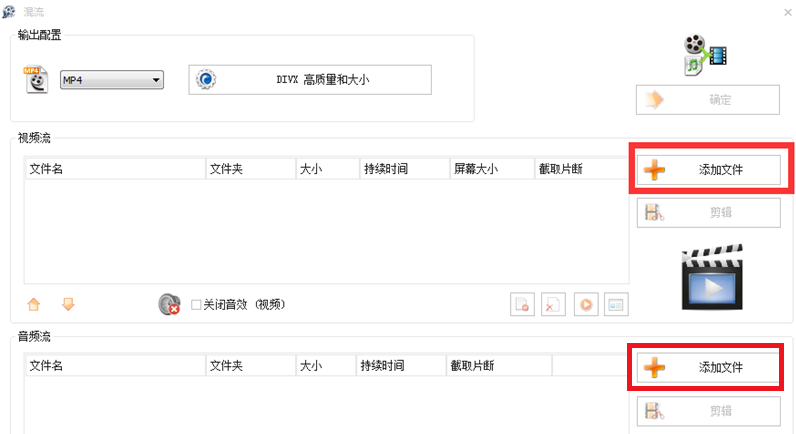Screen dimensions: 796x434
Task: Enable the 关闭音效 (视频) checkbox
Action: click(x=196, y=305)
